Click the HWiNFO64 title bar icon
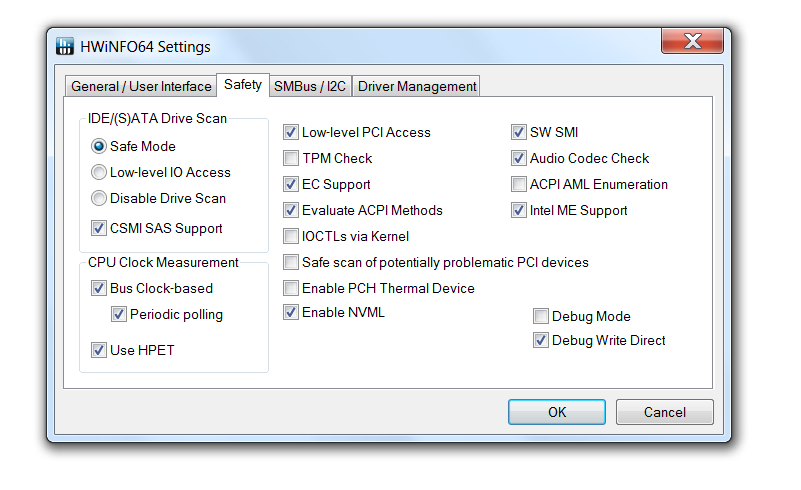The width and height of the screenshot is (801, 490). tap(64, 46)
